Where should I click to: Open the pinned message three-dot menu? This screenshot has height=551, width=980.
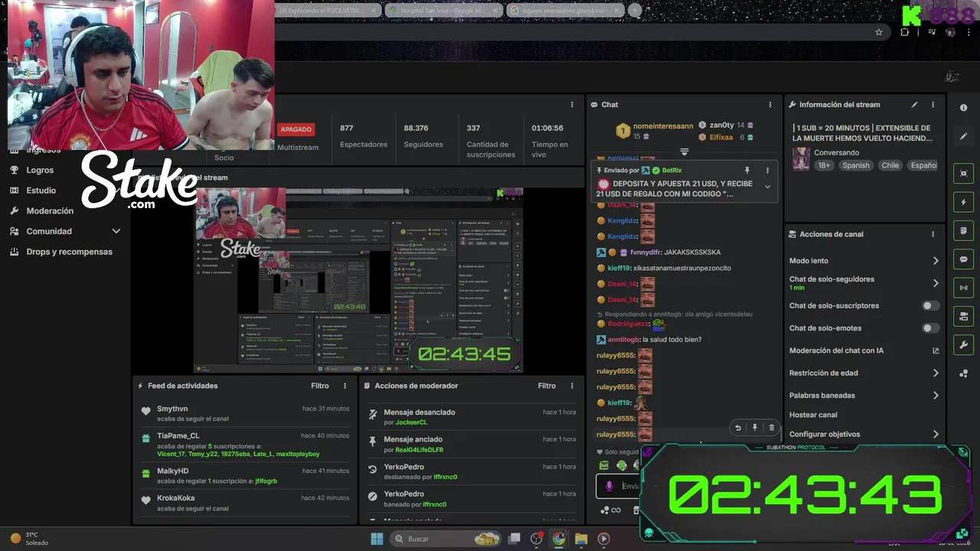click(767, 171)
